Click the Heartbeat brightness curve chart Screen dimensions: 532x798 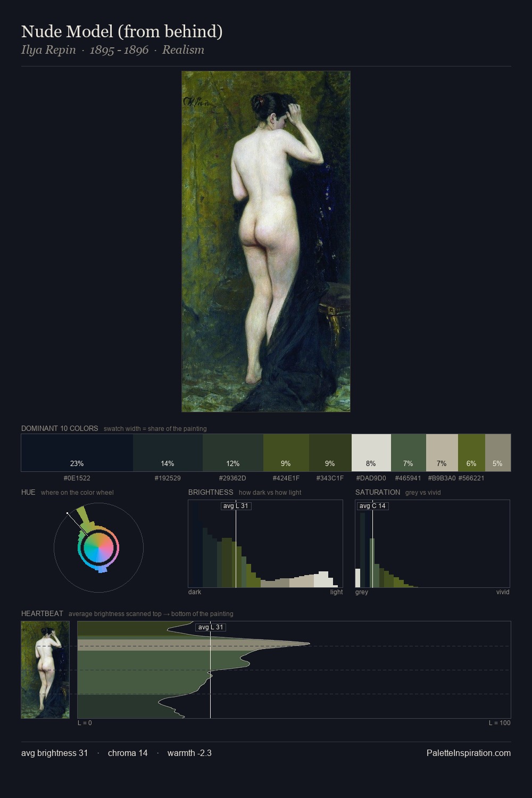pyautogui.click(x=294, y=670)
